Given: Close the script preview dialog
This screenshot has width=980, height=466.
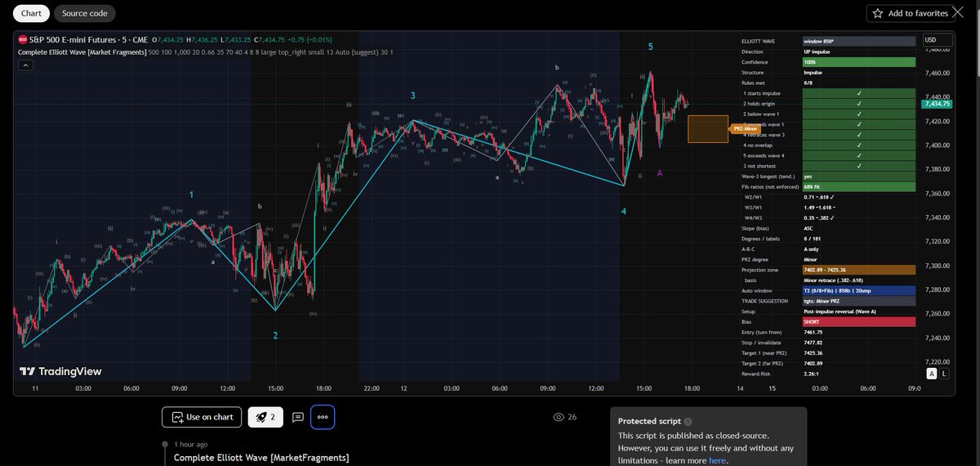Looking at the screenshot, I should coord(957,12).
